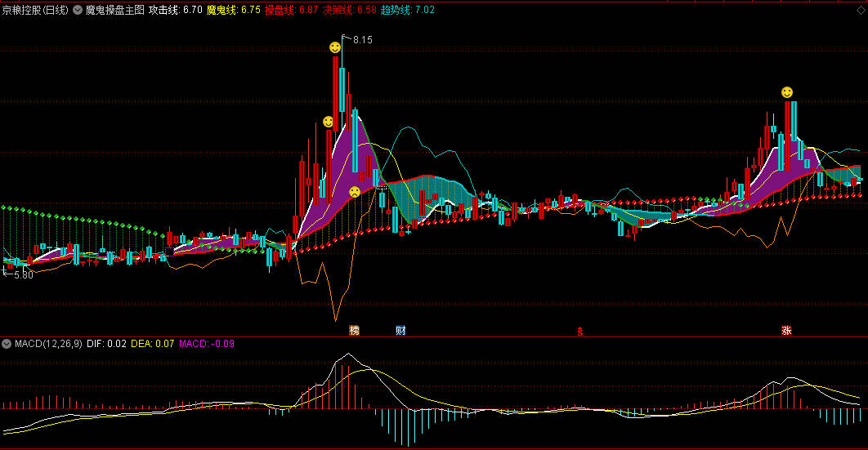Select the red 操盘线 legend label
This screenshot has height=450, width=868.
point(292,11)
